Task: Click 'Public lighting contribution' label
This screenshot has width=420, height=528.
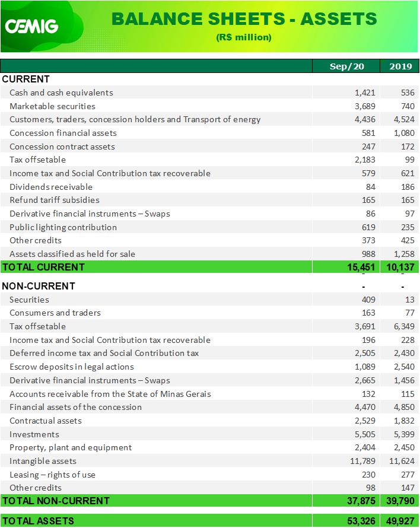Action: pos(63,227)
